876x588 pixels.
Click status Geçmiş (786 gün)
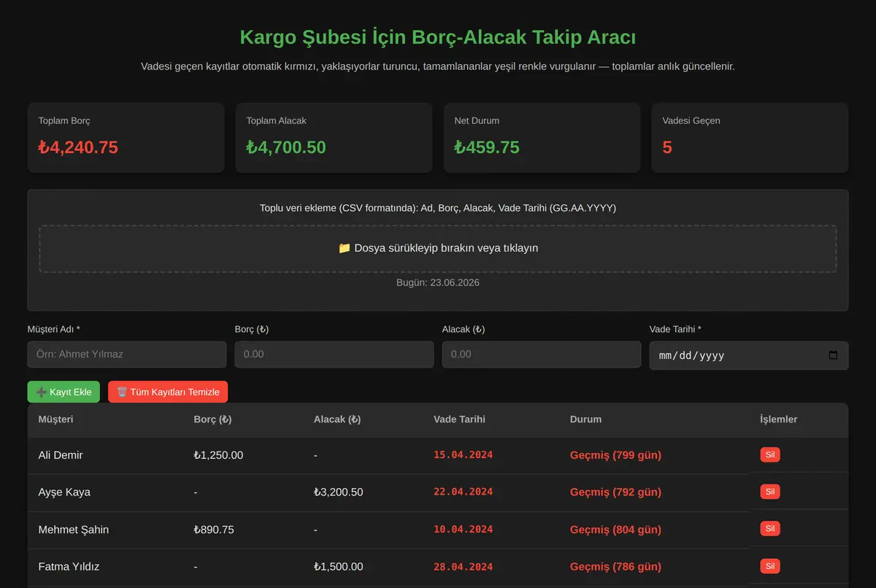tap(615, 567)
